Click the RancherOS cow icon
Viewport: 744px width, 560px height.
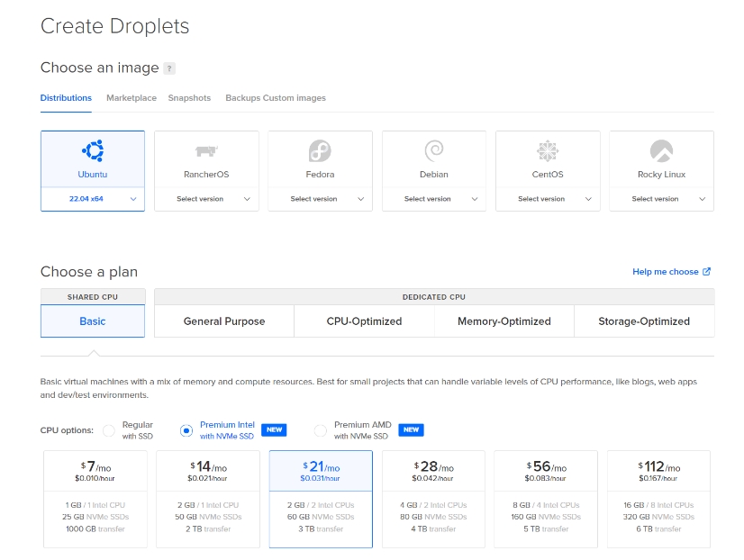[x=206, y=150]
